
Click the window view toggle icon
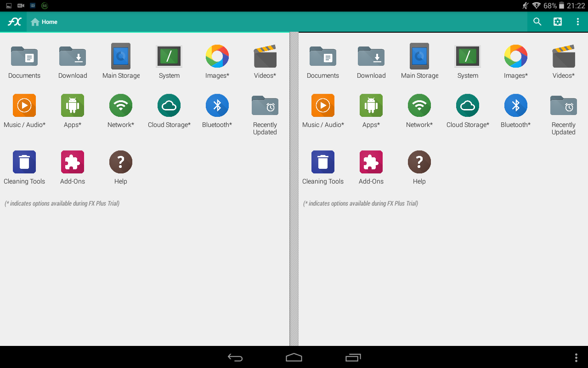[558, 22]
